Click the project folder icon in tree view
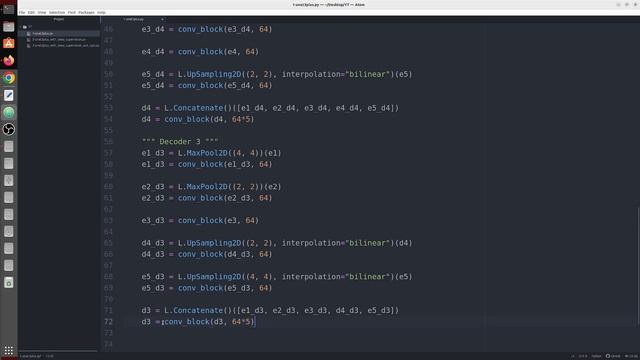 click(25, 27)
